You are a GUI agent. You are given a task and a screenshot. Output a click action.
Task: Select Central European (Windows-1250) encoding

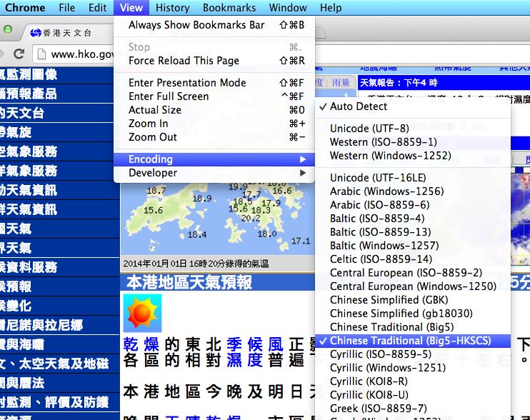(412, 286)
